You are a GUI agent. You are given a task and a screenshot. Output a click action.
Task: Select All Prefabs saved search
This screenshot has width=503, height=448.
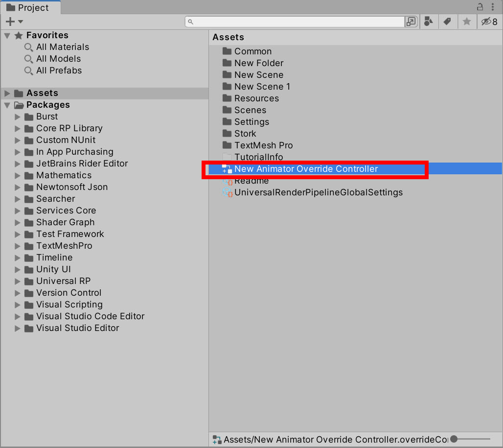(59, 71)
